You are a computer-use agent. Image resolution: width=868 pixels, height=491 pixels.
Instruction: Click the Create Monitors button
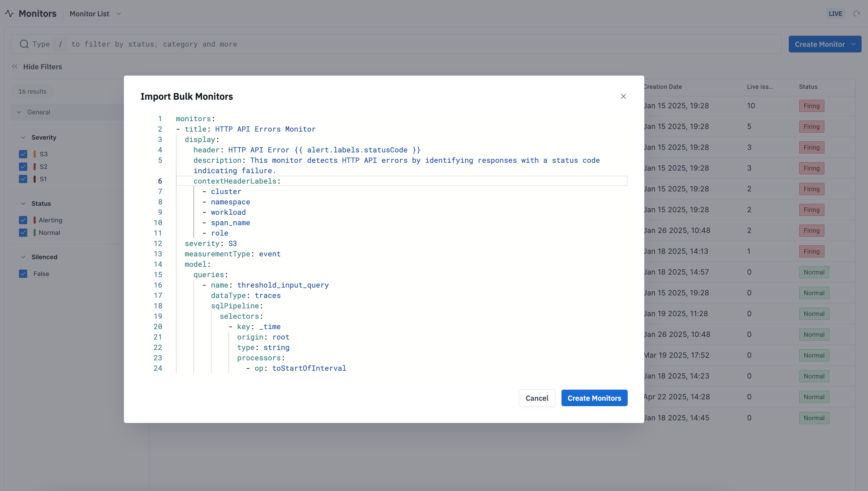pyautogui.click(x=594, y=398)
